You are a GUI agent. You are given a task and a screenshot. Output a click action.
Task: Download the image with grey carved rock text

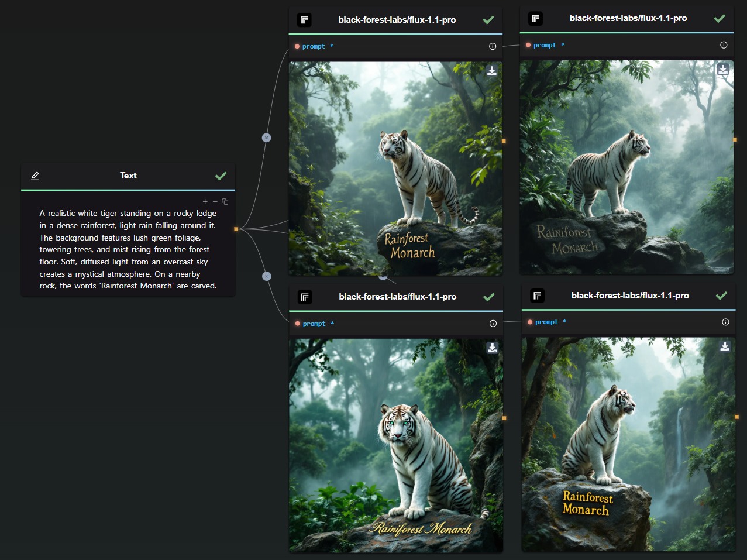coord(723,69)
